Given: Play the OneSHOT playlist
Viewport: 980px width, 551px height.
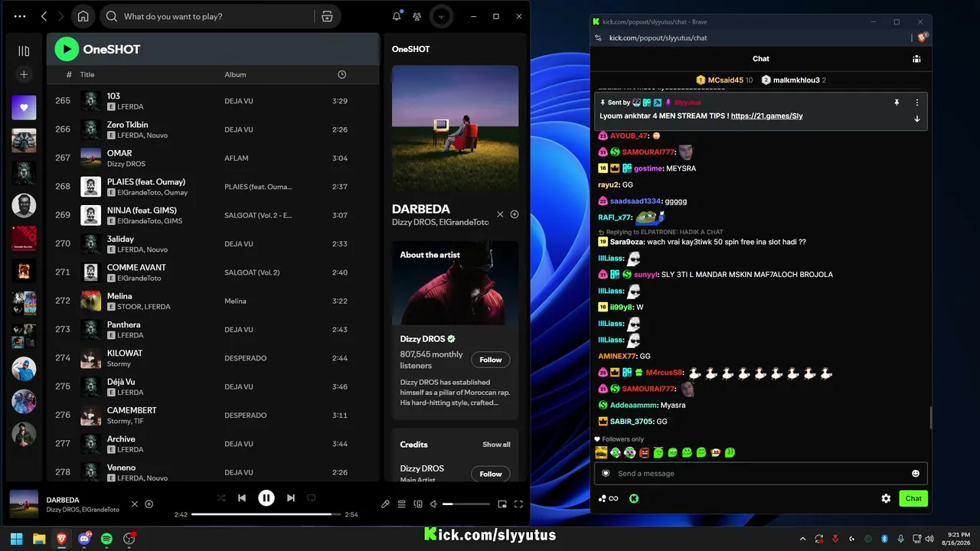Looking at the screenshot, I should click(67, 49).
